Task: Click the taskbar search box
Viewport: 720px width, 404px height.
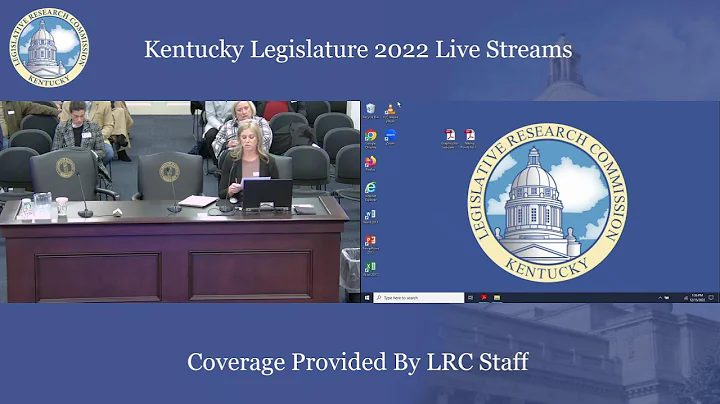Action: point(419,298)
